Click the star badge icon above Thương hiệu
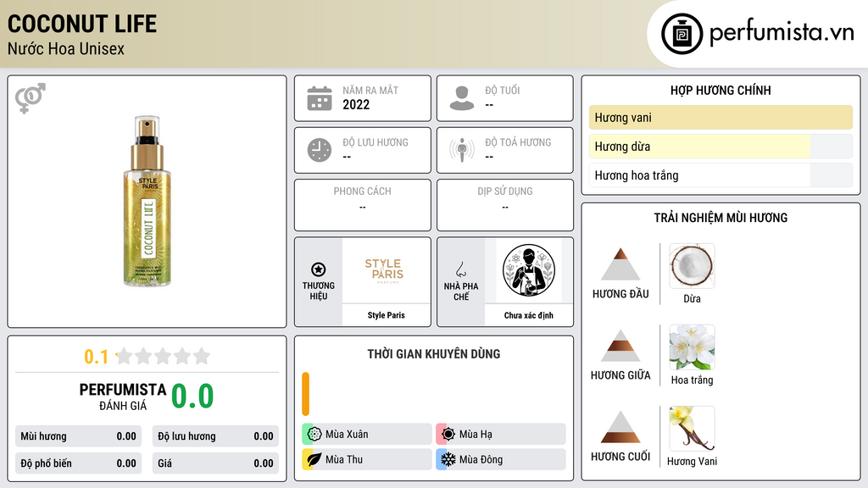This screenshot has height=488, width=868. (319, 269)
